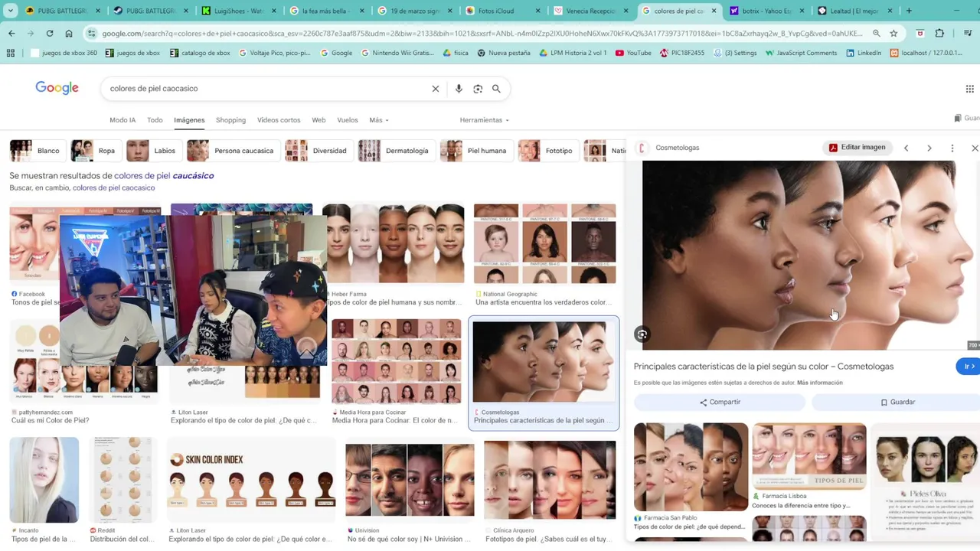Click the Guardar button

897,402
